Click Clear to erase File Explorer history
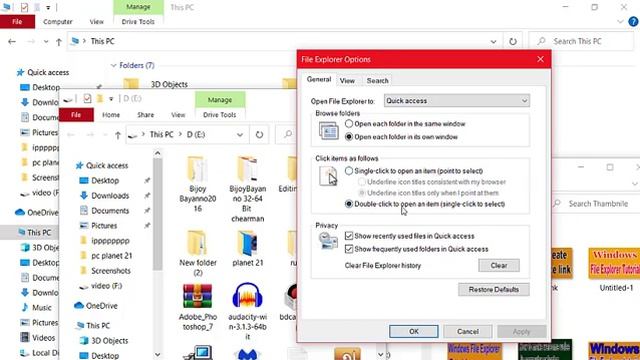 [499, 265]
